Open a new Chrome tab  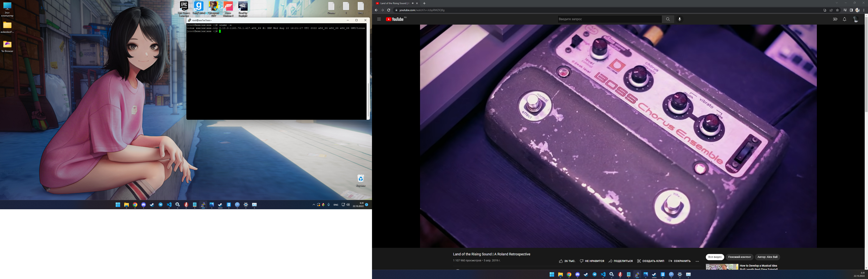[x=424, y=3]
